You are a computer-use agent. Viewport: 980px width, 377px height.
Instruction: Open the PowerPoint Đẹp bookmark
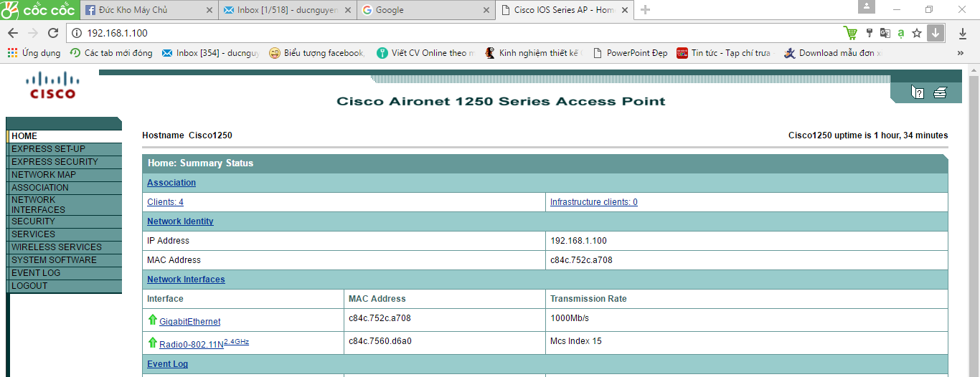tap(630, 53)
